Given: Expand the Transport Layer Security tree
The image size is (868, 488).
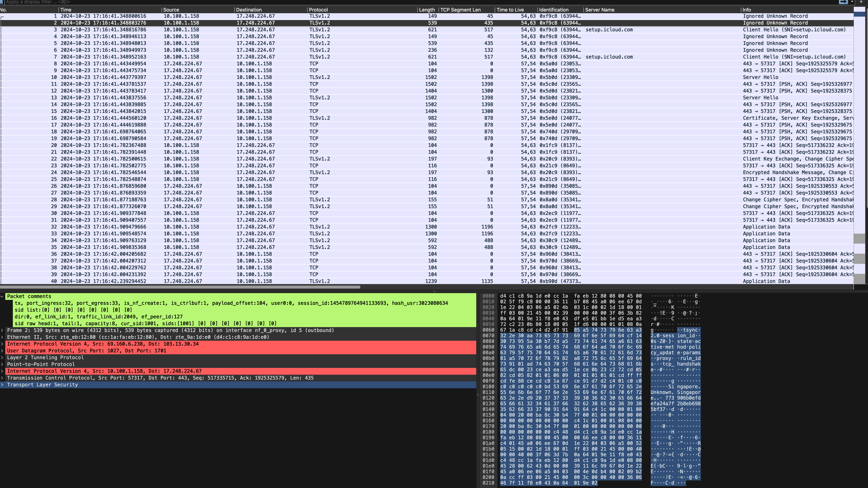Looking at the screenshot, I should click(x=2, y=385).
